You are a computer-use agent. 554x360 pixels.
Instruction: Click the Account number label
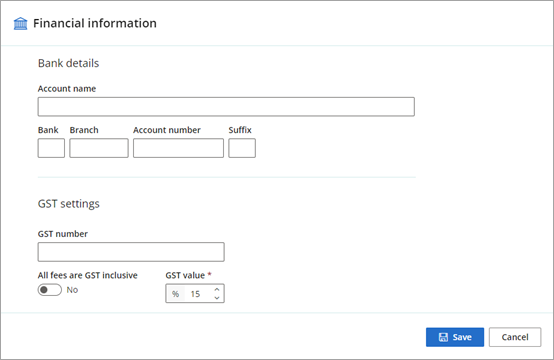pos(167,130)
